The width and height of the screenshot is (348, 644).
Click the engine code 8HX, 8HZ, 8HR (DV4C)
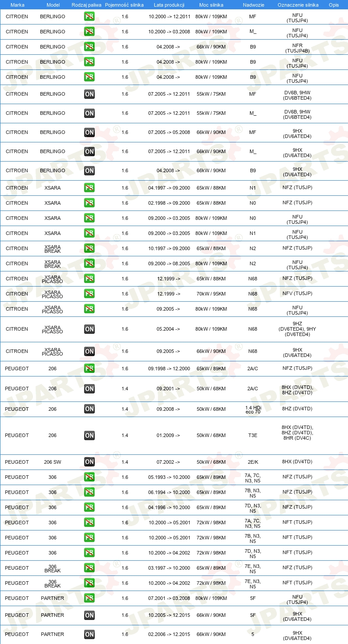click(297, 433)
